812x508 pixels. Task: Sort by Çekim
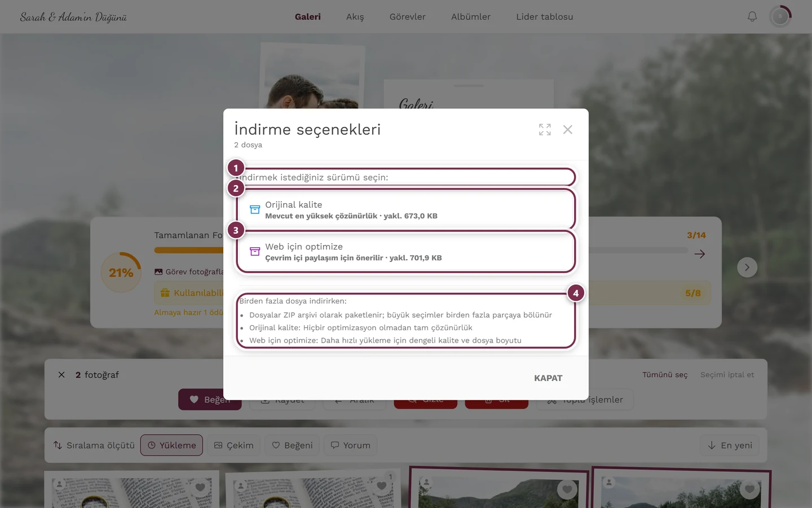(x=233, y=445)
